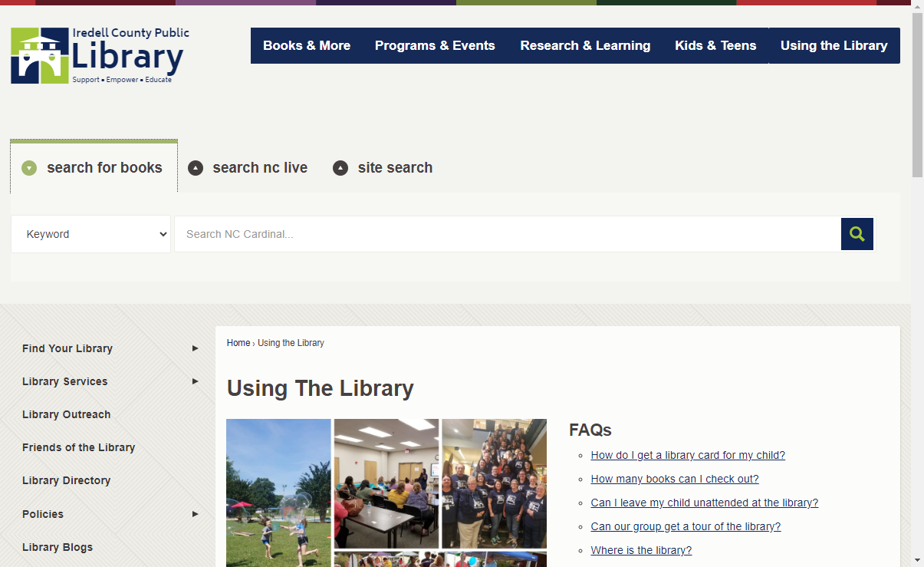Image resolution: width=924 pixels, height=567 pixels.
Task: Open the Keyword search type dropdown
Action: (91, 234)
